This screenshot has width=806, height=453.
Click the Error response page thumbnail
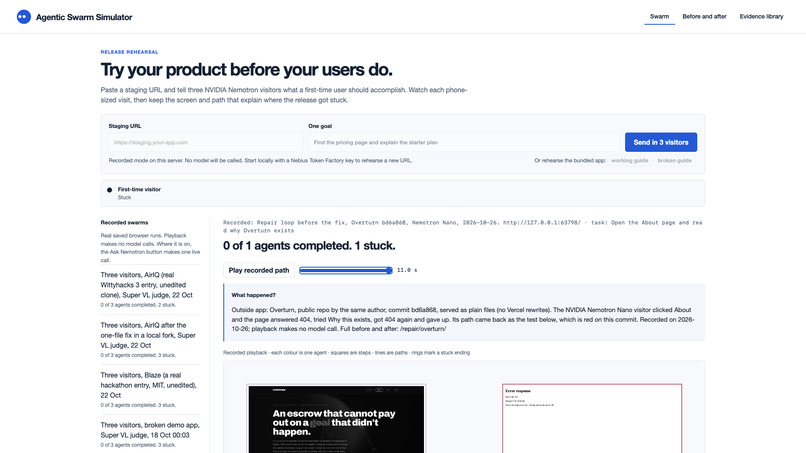pos(592,419)
